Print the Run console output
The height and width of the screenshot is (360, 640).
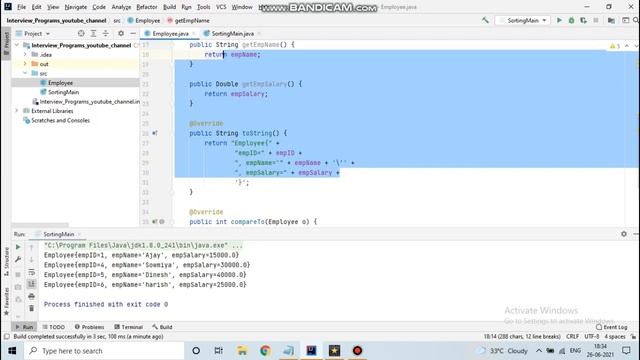pyautogui.click(x=31, y=296)
